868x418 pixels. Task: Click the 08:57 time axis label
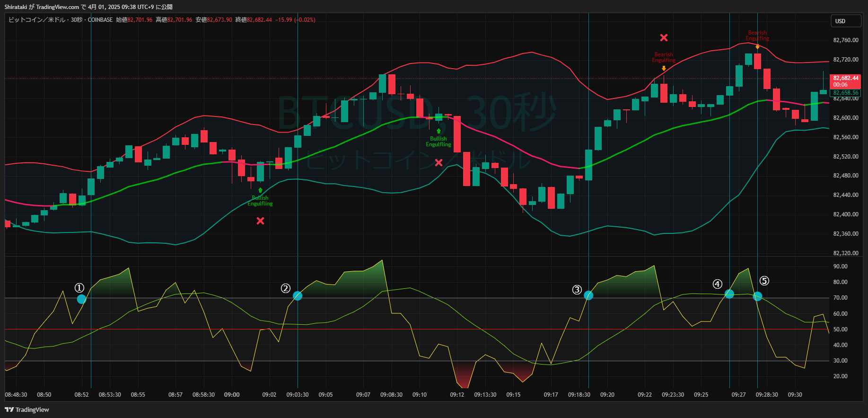click(175, 395)
